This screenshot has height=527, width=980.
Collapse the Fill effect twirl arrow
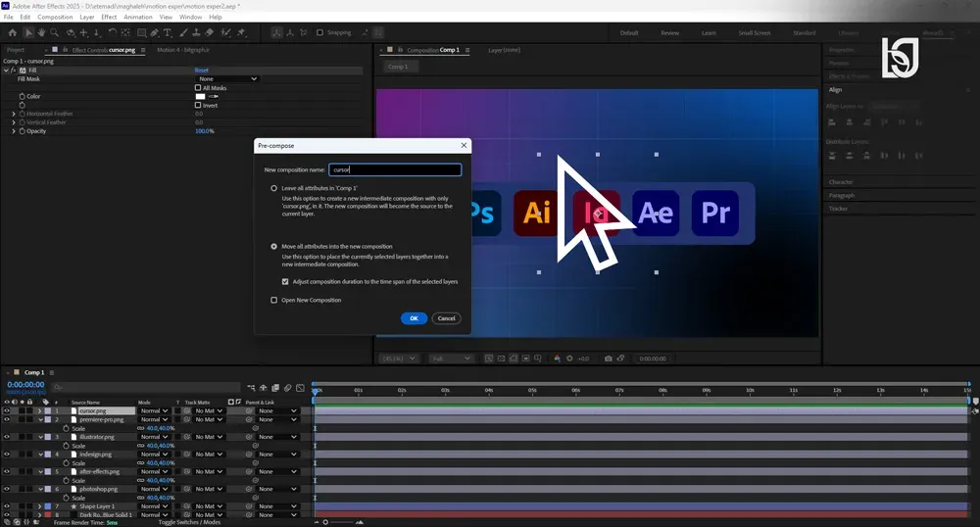click(x=6, y=71)
